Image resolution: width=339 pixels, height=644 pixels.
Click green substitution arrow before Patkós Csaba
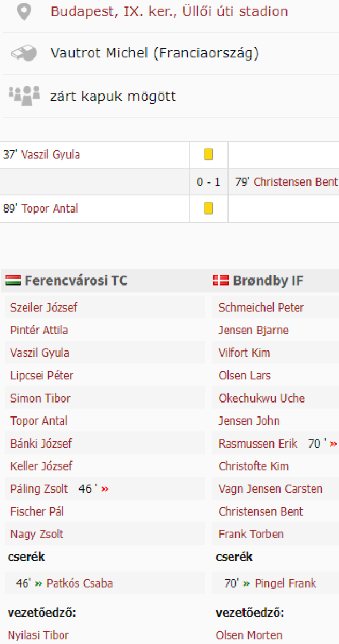tap(39, 583)
